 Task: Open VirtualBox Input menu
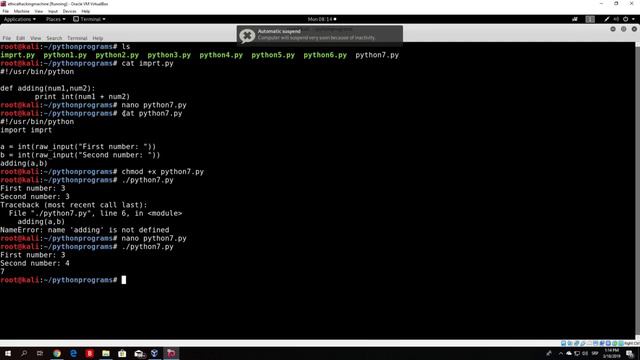click(x=53, y=11)
